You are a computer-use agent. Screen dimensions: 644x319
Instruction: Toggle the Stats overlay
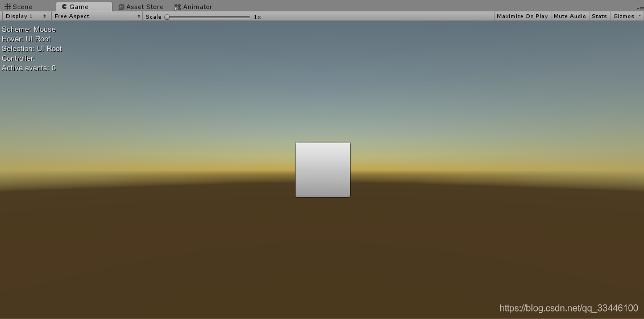coord(599,16)
